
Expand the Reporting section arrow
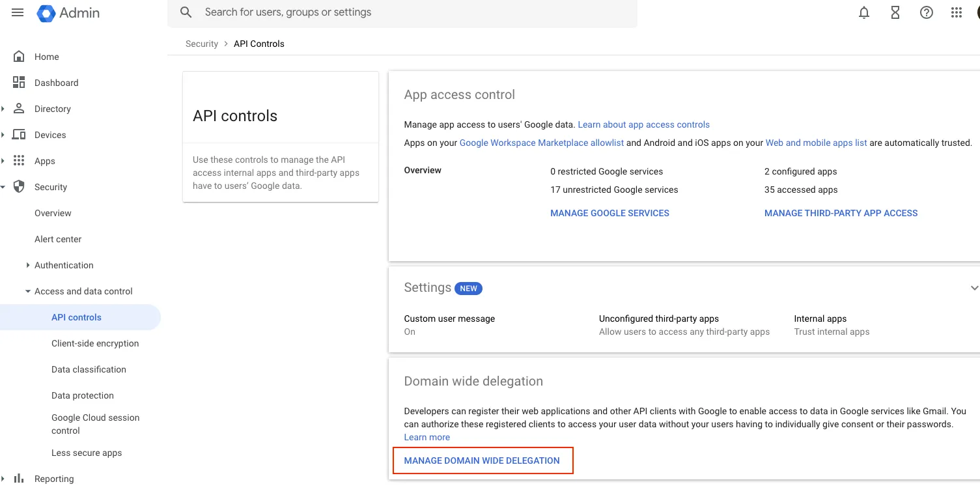point(3,479)
